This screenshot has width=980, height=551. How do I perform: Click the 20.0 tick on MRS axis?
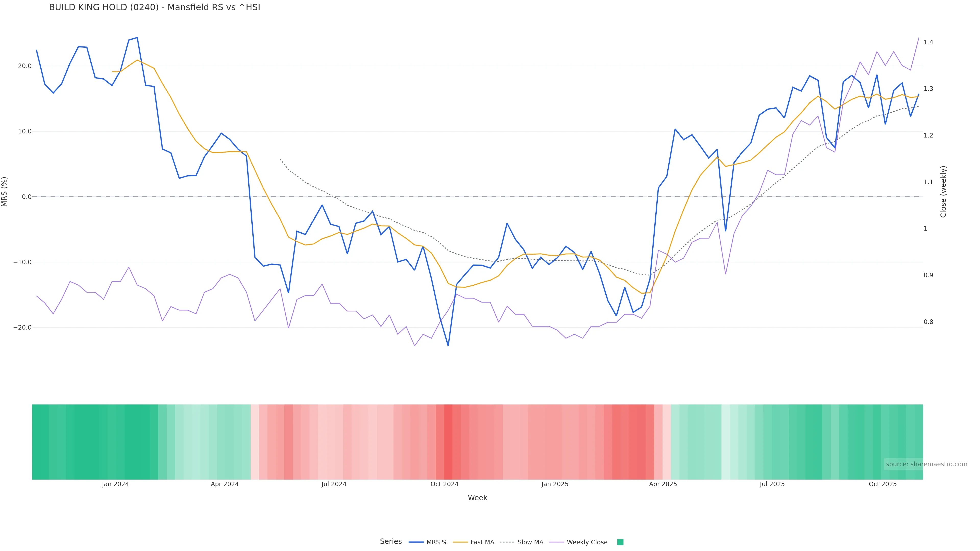point(25,66)
